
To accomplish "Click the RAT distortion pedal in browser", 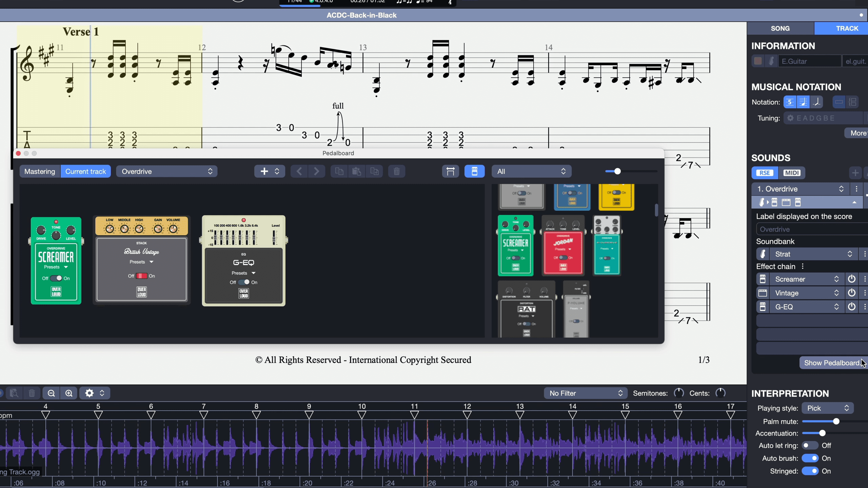I will tap(526, 309).
